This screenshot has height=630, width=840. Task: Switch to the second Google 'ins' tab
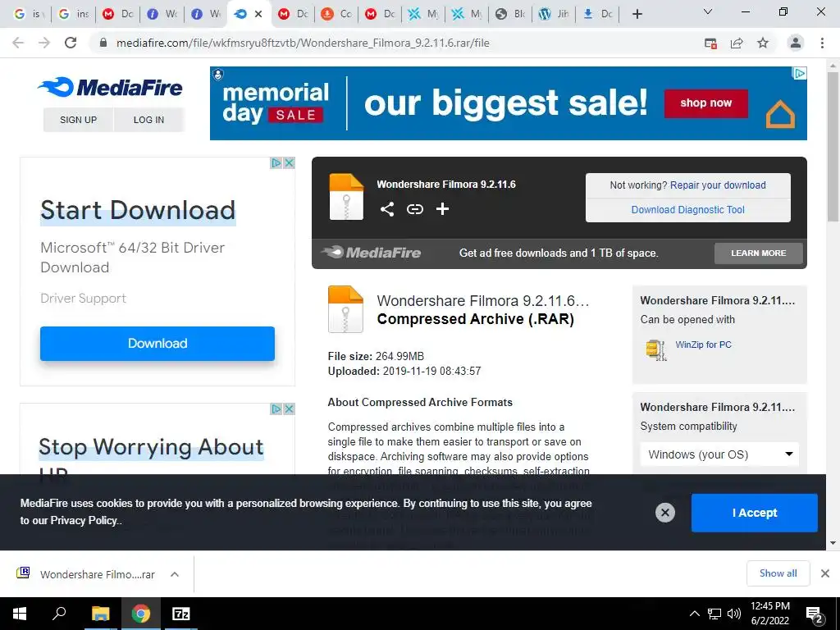coord(73,14)
